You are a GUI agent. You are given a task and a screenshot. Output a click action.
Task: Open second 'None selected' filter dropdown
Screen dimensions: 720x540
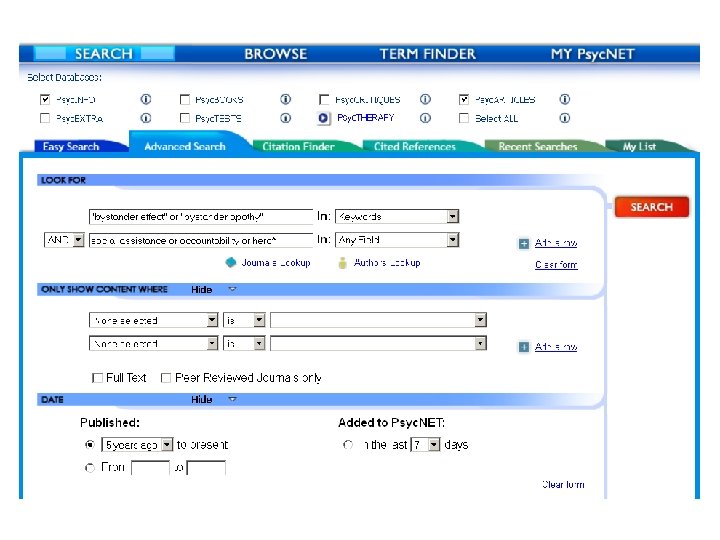click(x=153, y=343)
